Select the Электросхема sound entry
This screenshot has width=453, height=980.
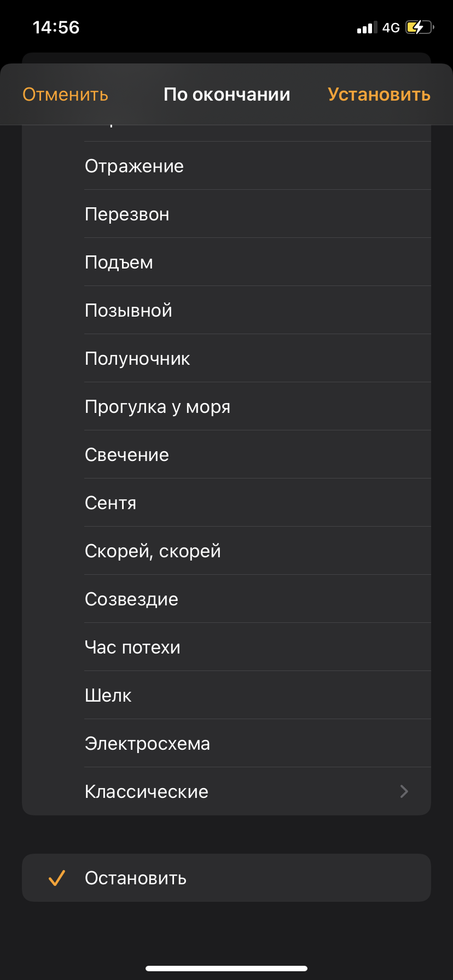[226, 743]
